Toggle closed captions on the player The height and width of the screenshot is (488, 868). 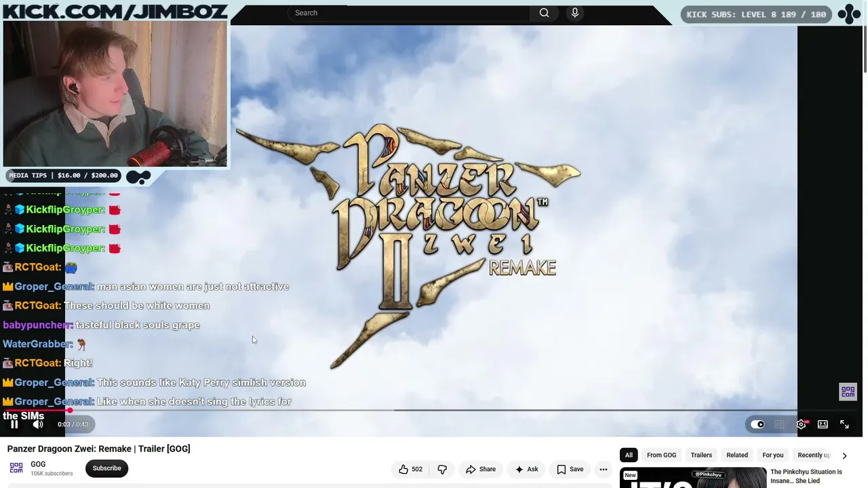tap(779, 424)
